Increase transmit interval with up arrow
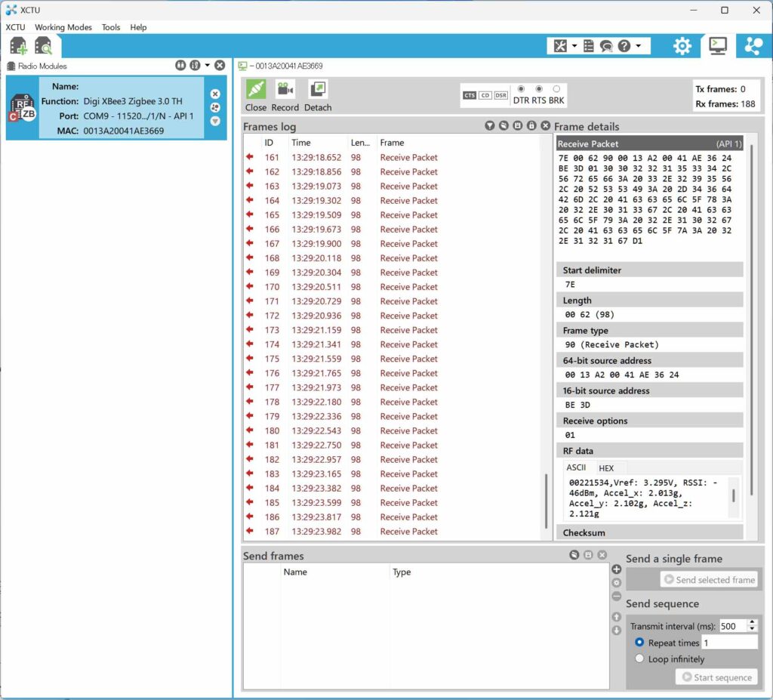 click(x=752, y=622)
